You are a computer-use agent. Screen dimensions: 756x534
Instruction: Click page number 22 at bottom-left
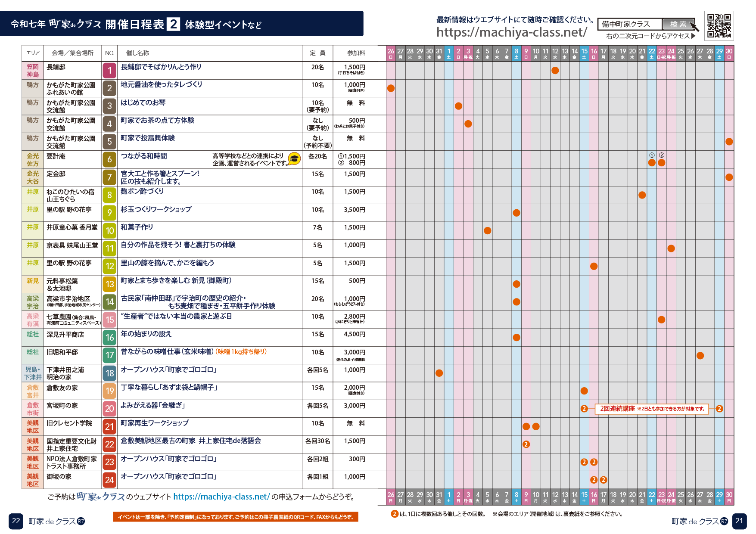click(x=16, y=521)
